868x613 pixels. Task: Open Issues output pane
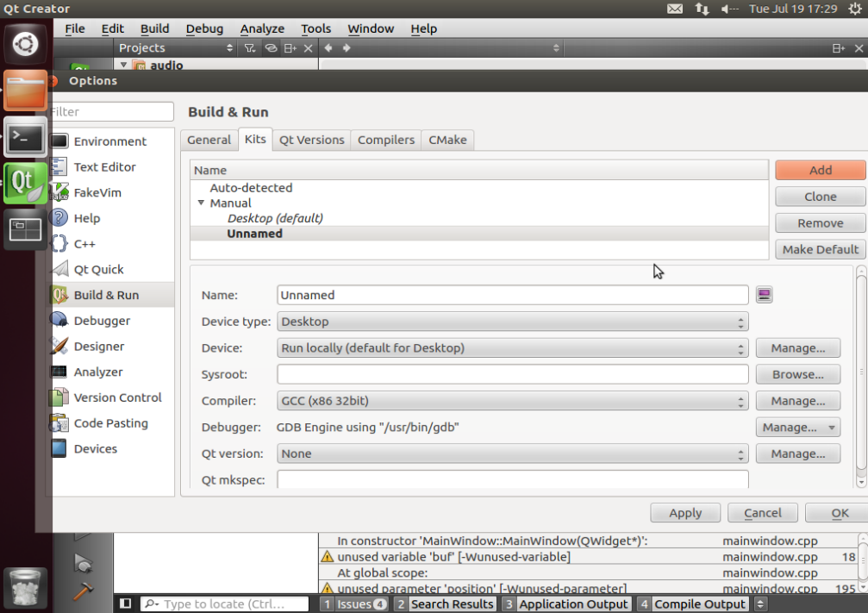(354, 604)
